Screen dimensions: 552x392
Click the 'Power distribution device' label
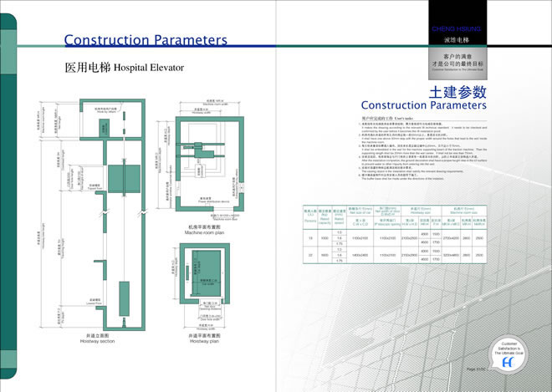[213, 201]
